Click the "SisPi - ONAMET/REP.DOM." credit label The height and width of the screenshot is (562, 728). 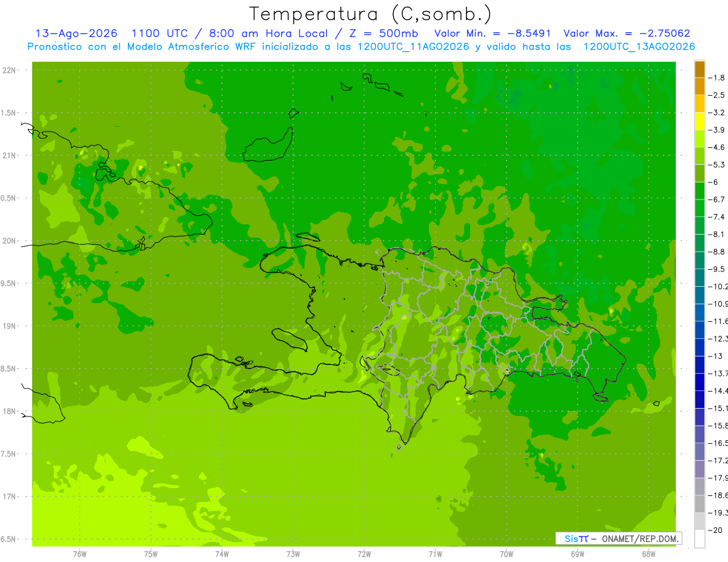619,538
